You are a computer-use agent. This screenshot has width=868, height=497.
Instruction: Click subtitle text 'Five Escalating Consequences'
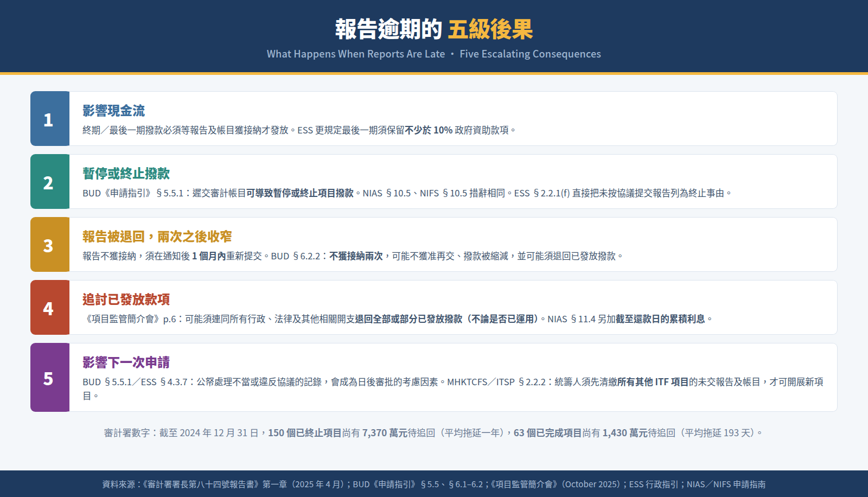[530, 54]
